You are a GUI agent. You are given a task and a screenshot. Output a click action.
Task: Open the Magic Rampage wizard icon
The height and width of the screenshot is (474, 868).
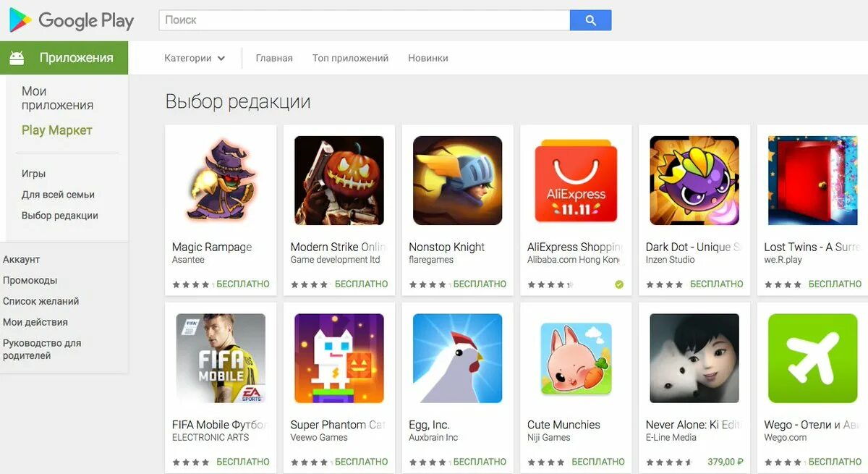221,180
